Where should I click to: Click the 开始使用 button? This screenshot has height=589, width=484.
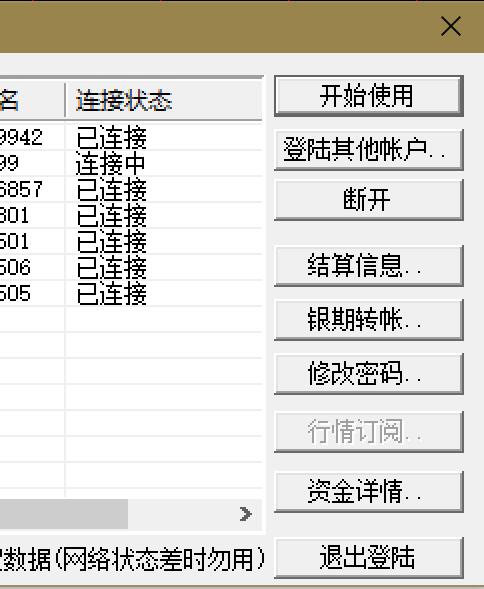tap(369, 96)
